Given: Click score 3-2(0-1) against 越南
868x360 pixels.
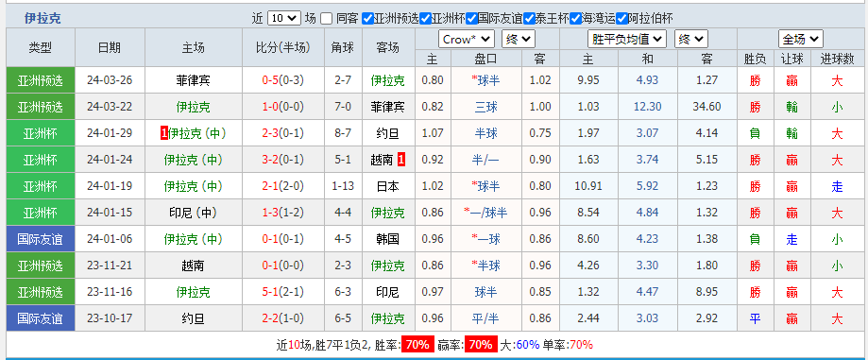Looking at the screenshot, I should pos(282,160).
